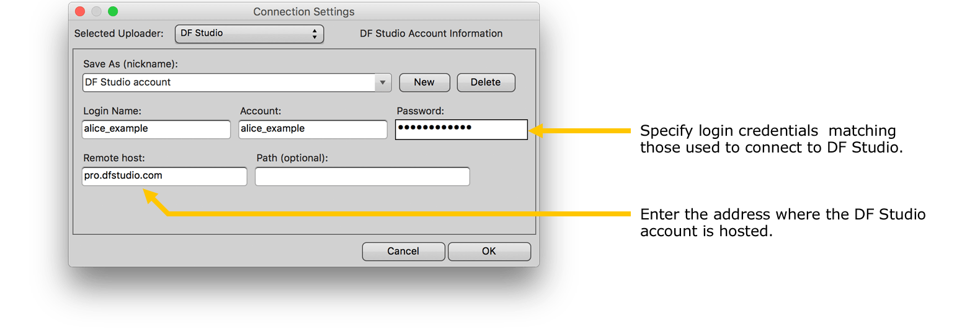Click the green zoom window button

click(113, 11)
